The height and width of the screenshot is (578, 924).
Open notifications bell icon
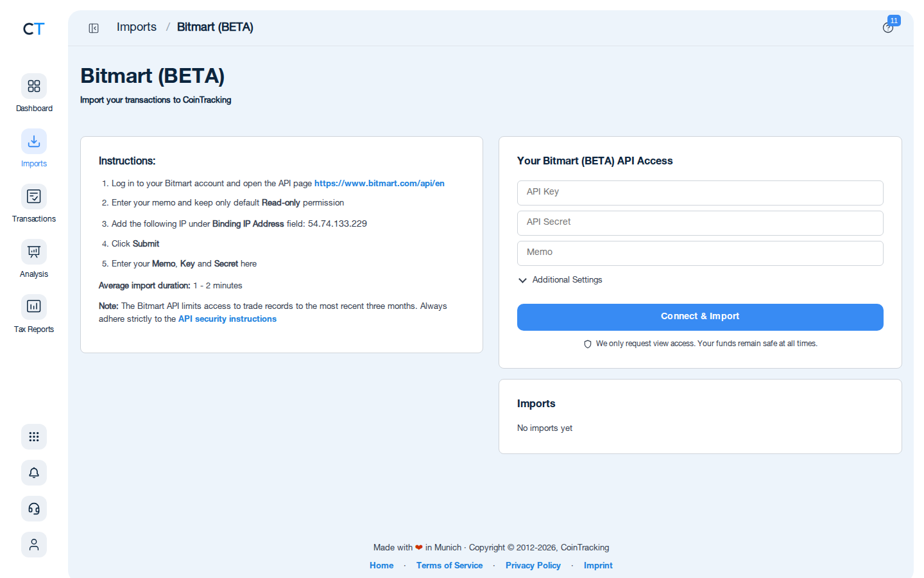[34, 473]
